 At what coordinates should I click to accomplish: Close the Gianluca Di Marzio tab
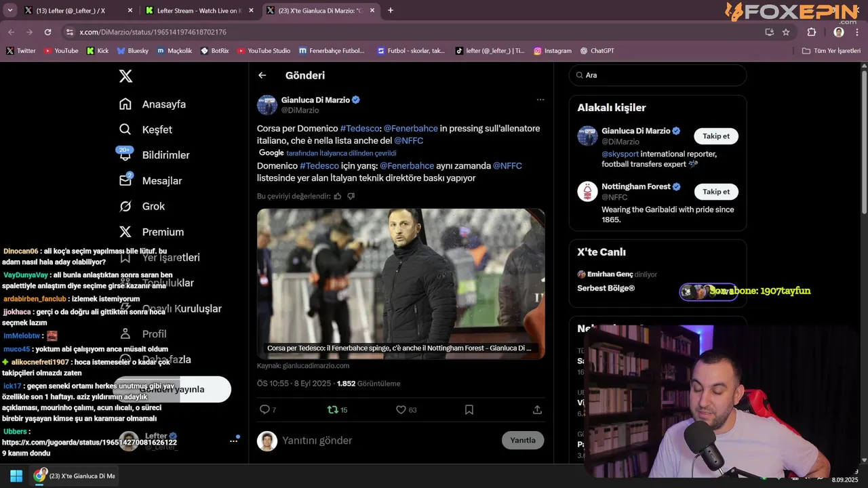click(x=372, y=10)
